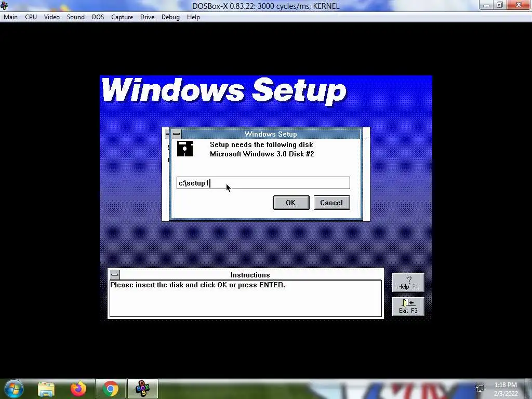Click the taskbar clock showing 1:18 PM

(x=506, y=389)
